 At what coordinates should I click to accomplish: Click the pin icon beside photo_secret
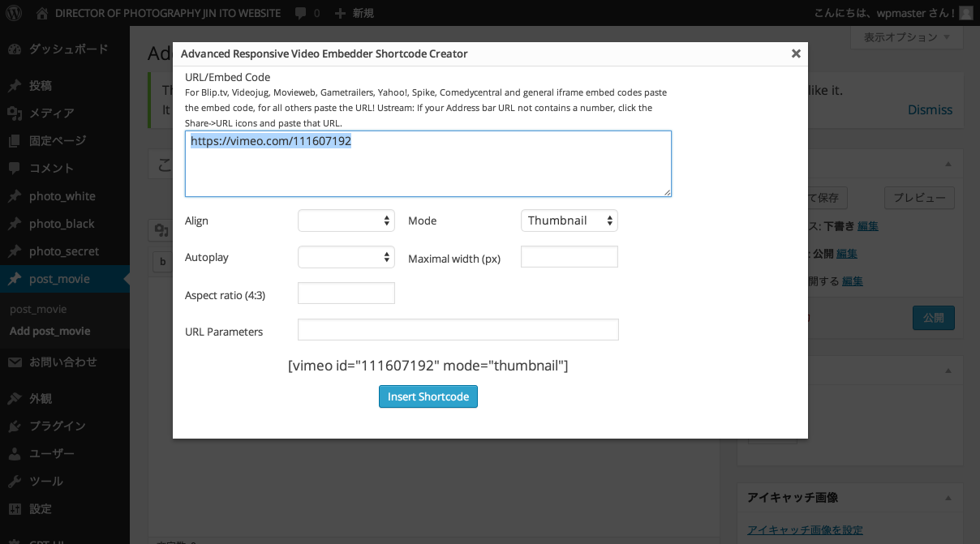(x=15, y=251)
